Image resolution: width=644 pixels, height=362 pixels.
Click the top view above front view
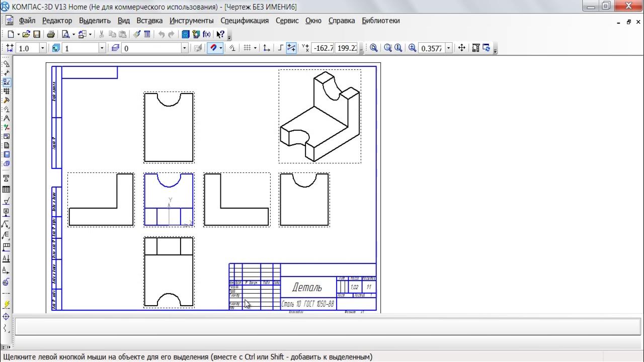[169, 127]
